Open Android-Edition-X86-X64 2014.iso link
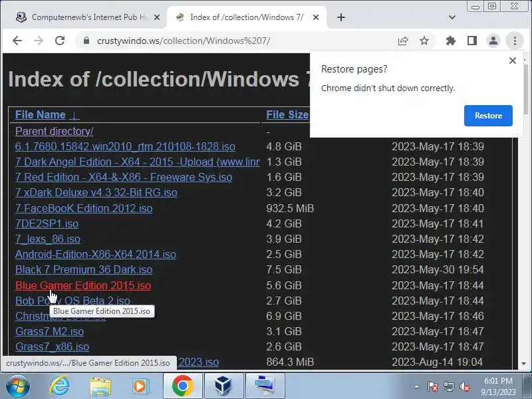 coord(96,255)
